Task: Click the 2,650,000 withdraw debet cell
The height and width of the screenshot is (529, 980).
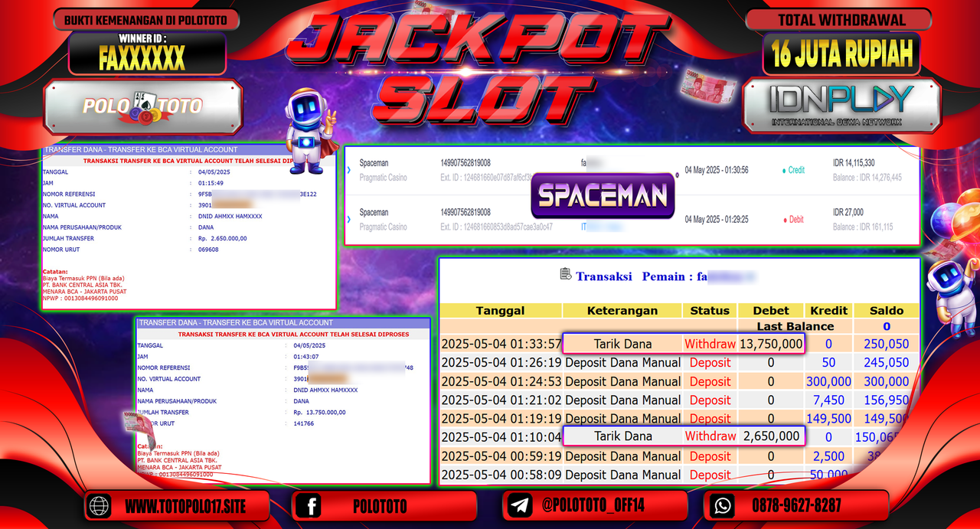Action: [x=771, y=436]
